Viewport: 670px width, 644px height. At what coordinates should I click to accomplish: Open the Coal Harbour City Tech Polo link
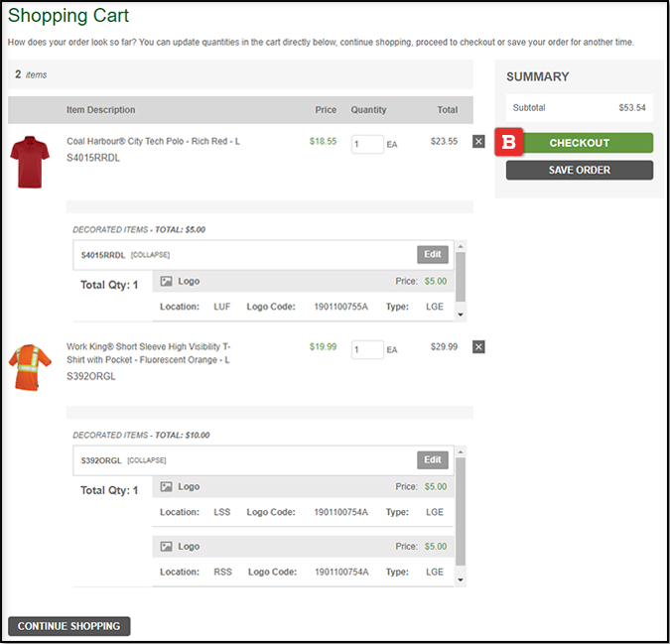153,142
